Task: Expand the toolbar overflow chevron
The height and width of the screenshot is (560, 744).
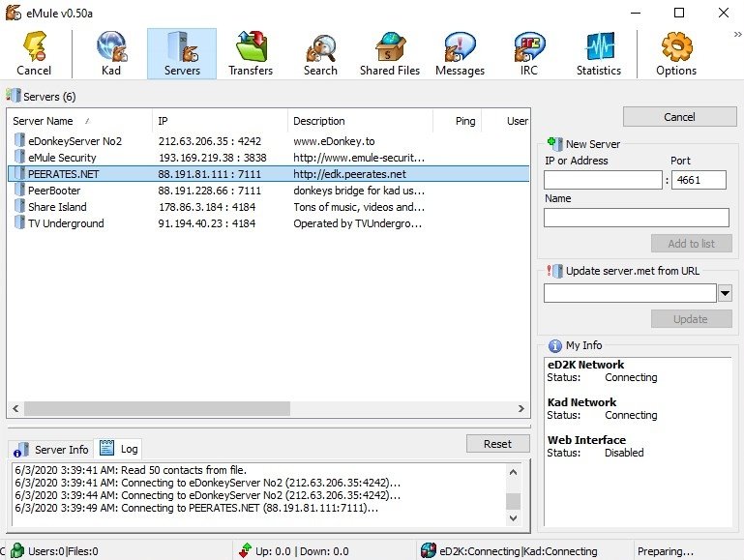Action: [x=737, y=34]
